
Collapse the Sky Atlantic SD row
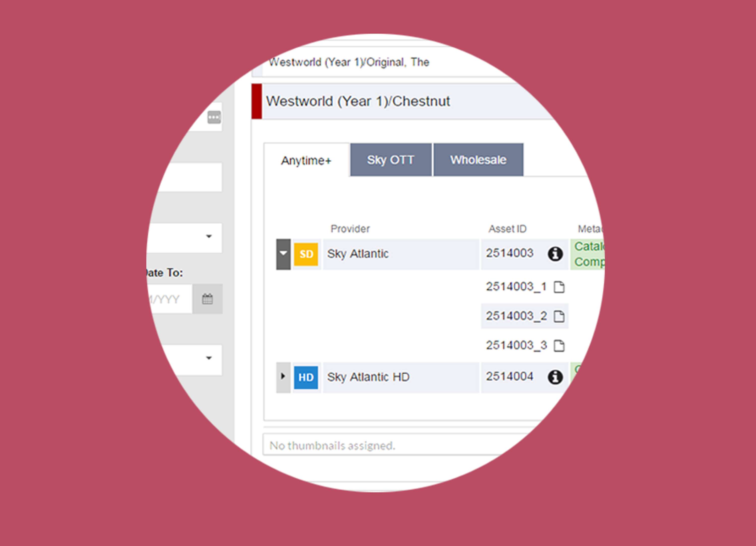[x=283, y=254]
